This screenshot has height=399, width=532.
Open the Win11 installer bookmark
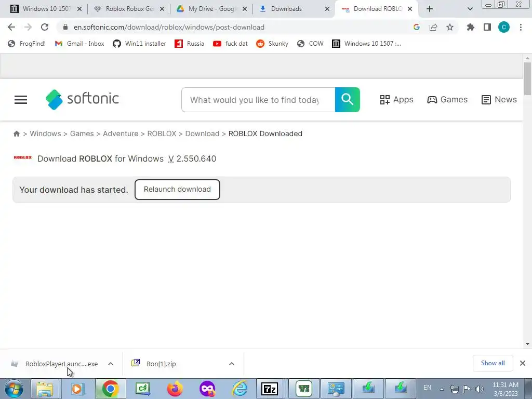(139, 44)
